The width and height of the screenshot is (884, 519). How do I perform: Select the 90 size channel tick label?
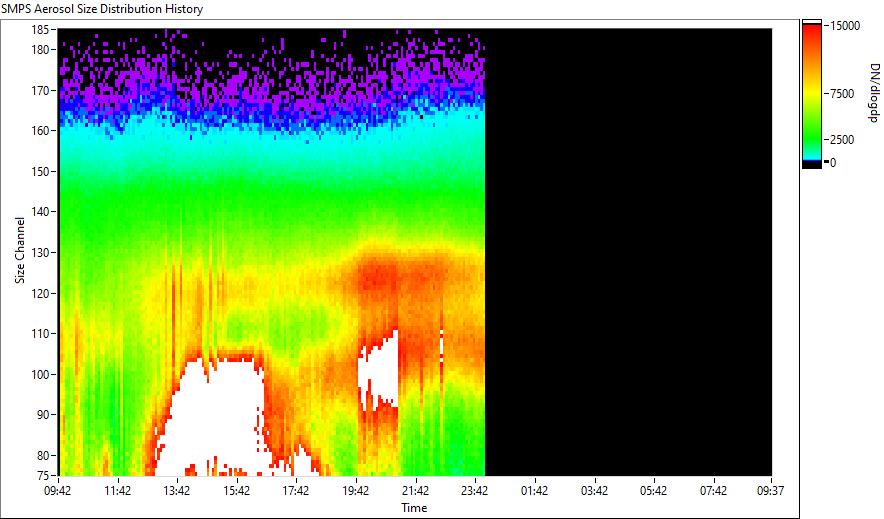tap(43, 415)
